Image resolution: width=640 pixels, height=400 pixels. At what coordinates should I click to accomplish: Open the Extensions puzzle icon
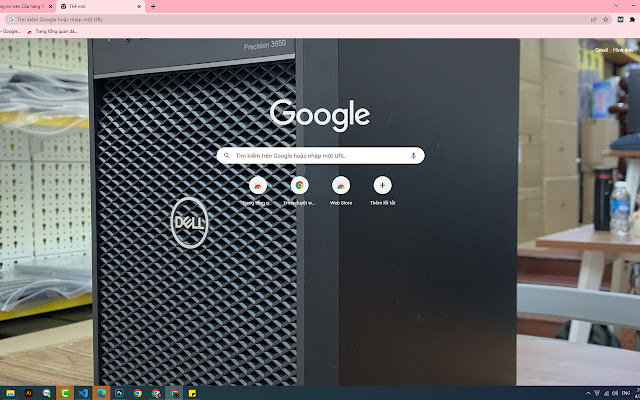point(632,19)
